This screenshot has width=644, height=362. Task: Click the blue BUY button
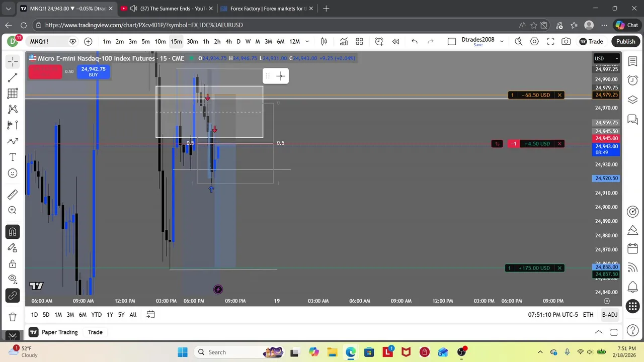coord(93,72)
